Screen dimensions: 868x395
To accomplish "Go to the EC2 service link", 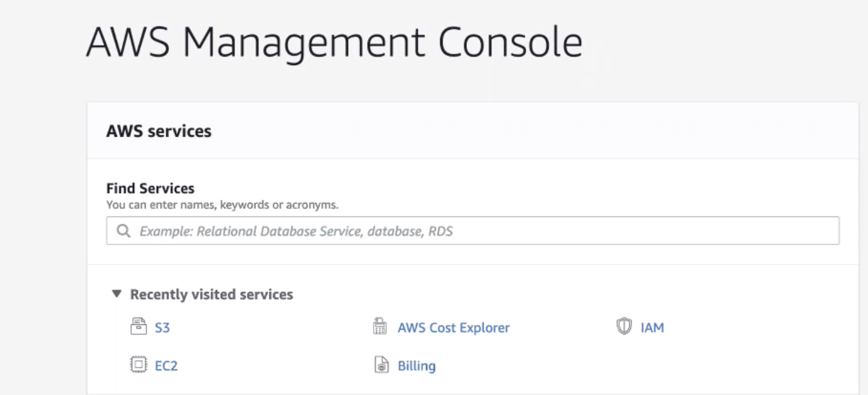I will pyautogui.click(x=166, y=366).
